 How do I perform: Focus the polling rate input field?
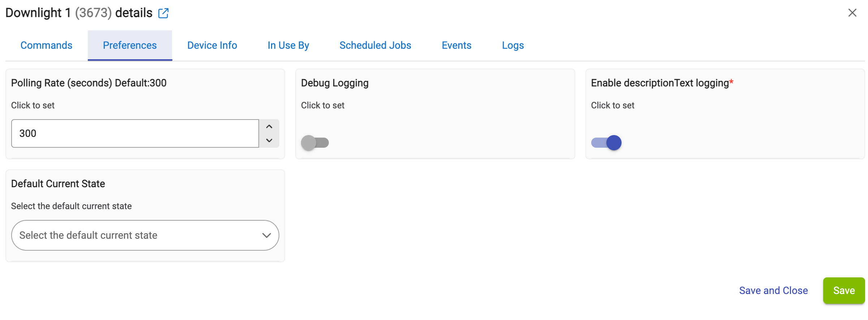point(135,134)
